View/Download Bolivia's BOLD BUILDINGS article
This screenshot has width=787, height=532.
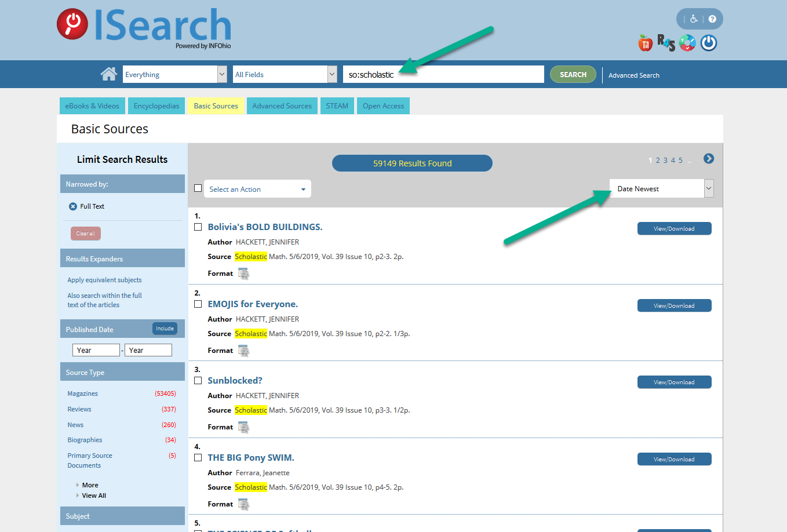674,228
